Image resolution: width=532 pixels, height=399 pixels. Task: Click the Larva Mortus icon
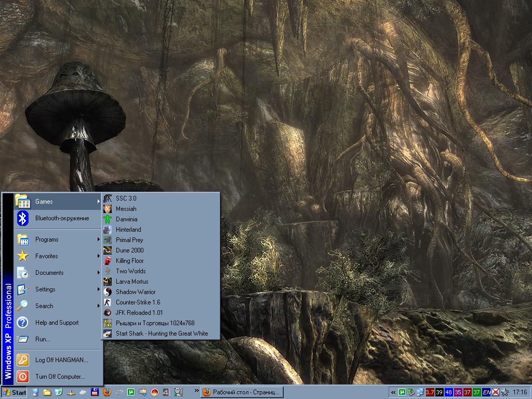pos(108,281)
